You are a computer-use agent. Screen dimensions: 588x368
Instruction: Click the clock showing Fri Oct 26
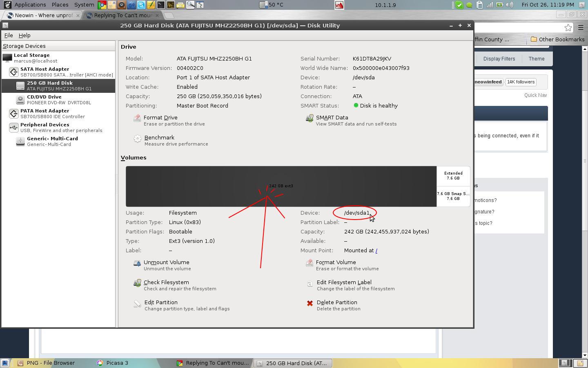click(548, 5)
